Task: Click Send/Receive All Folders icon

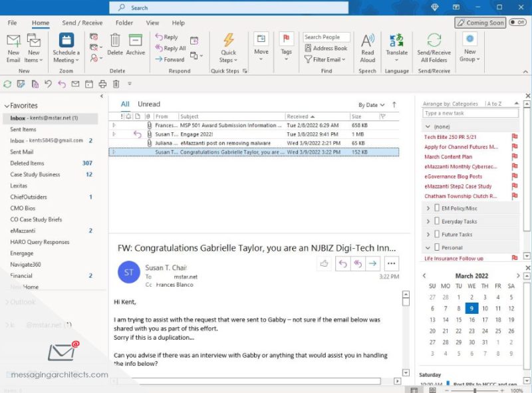Action: click(434, 41)
